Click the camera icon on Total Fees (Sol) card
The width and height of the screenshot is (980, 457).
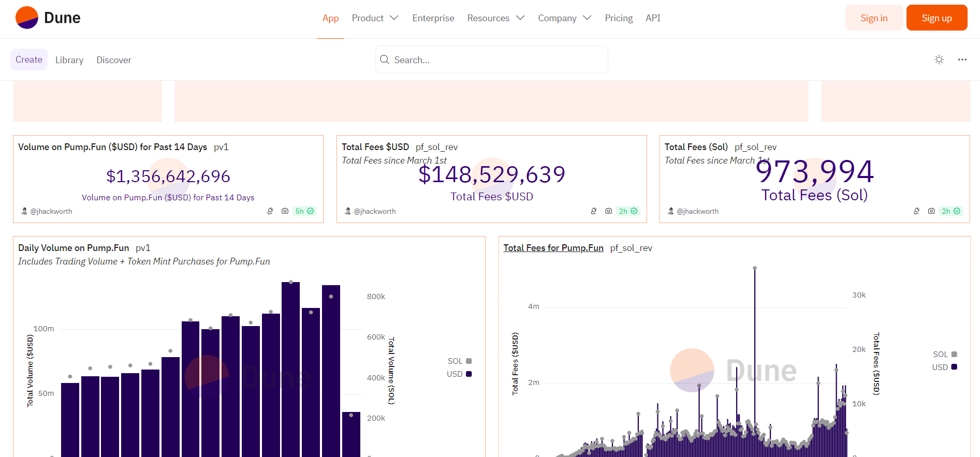[x=931, y=211]
